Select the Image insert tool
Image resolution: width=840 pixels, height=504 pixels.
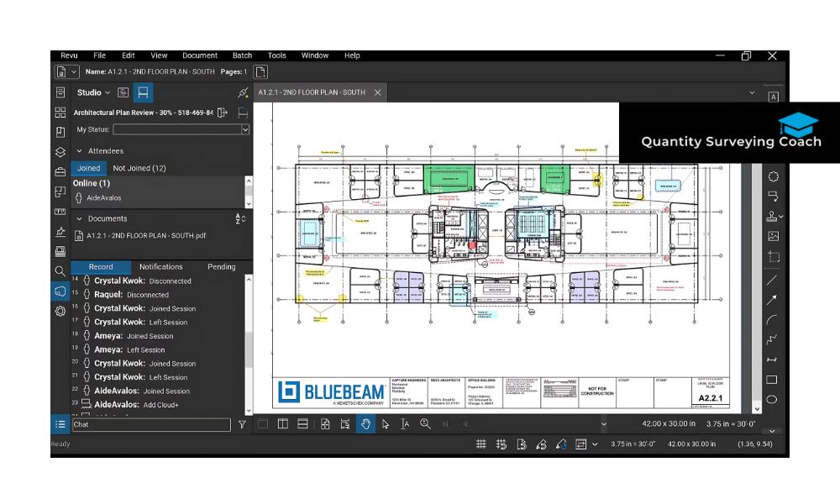tap(773, 236)
